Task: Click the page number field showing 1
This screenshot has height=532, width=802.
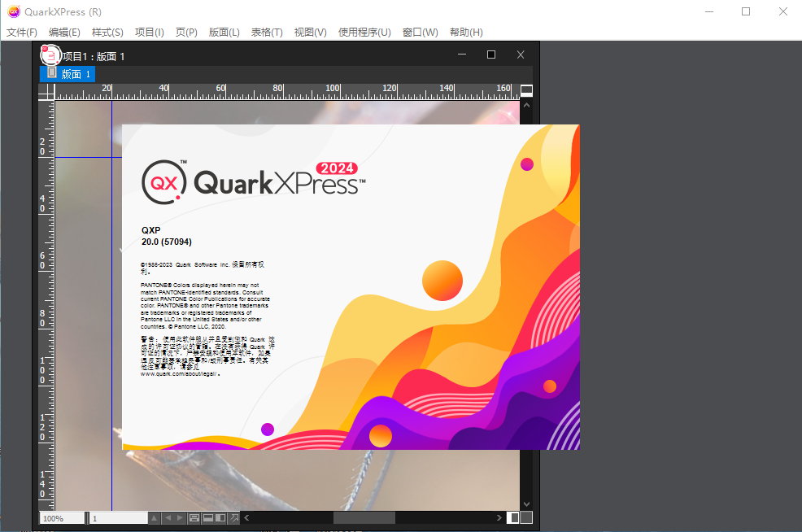Action: click(x=119, y=518)
